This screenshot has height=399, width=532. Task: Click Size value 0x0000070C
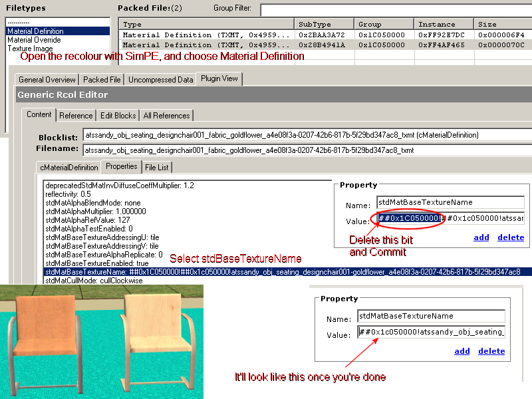click(x=501, y=45)
